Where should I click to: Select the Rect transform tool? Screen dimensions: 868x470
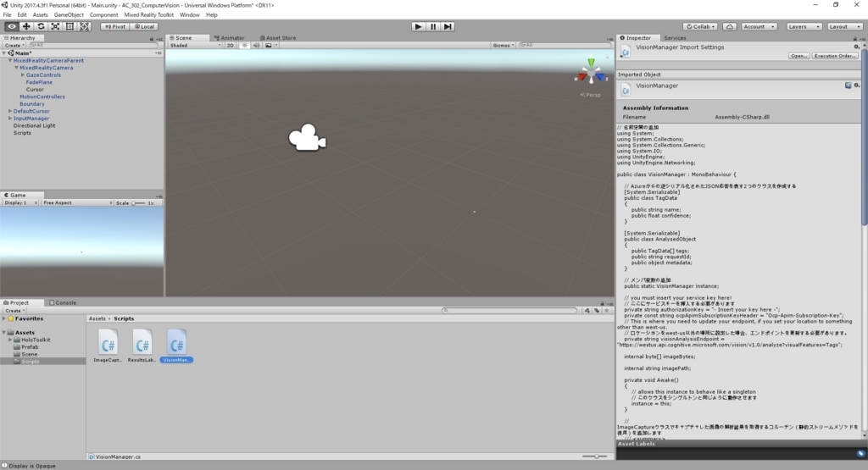pyautogui.click(x=70, y=26)
